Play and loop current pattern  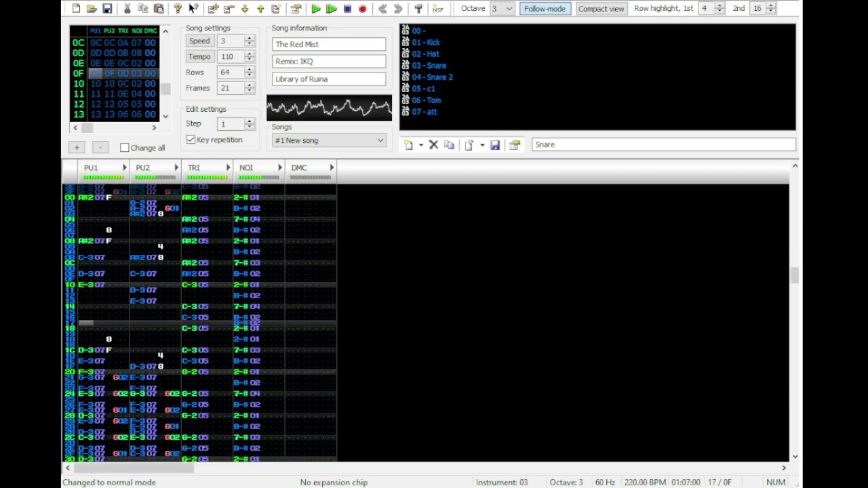332,9
